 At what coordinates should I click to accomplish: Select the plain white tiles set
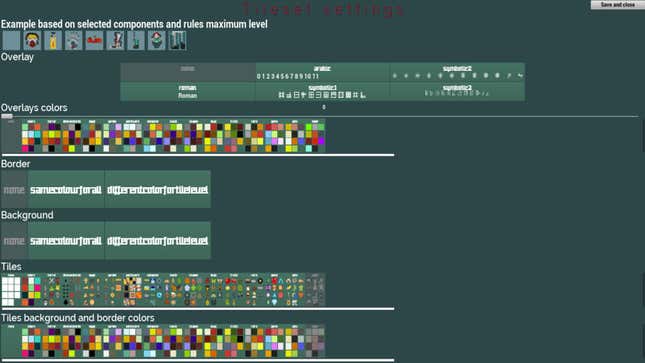click(x=11, y=290)
